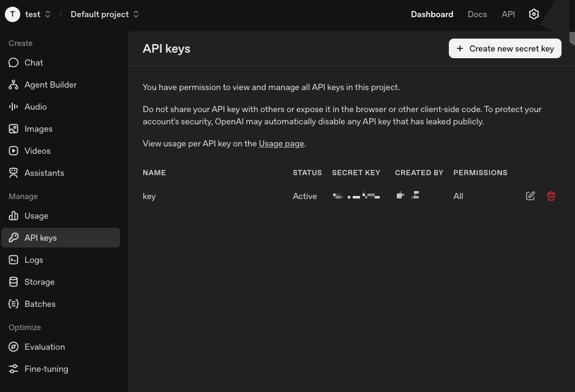This screenshot has width=575, height=392.
Task: Click the CREATED BY column header
Action: coord(419,173)
